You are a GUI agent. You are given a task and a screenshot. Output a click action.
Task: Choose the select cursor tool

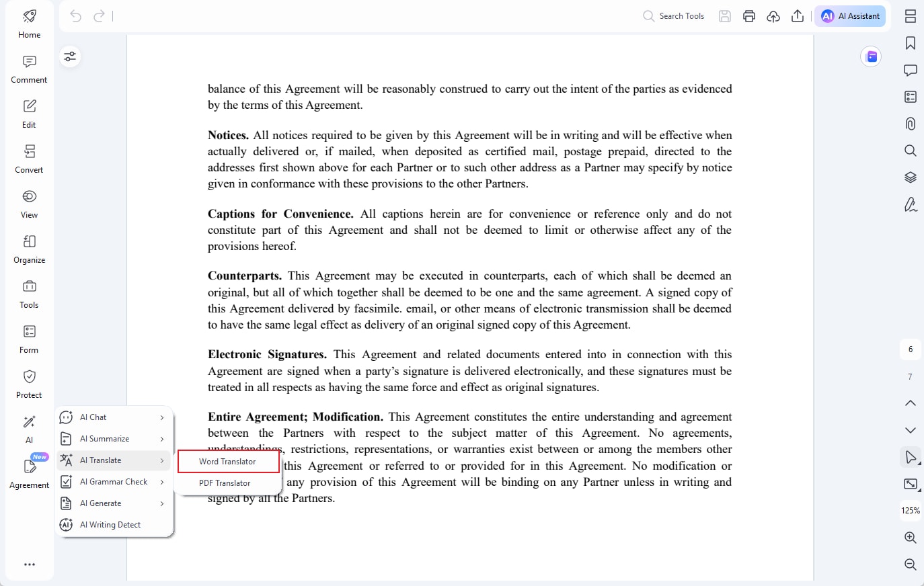[x=911, y=457]
